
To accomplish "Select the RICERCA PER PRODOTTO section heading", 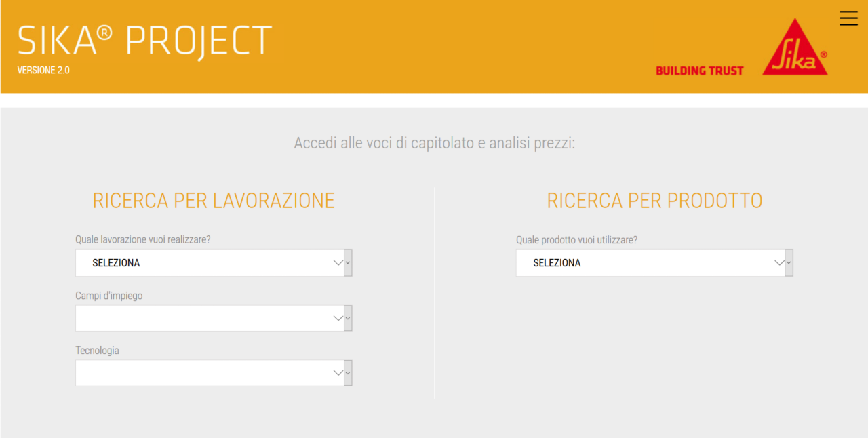I will pos(654,201).
